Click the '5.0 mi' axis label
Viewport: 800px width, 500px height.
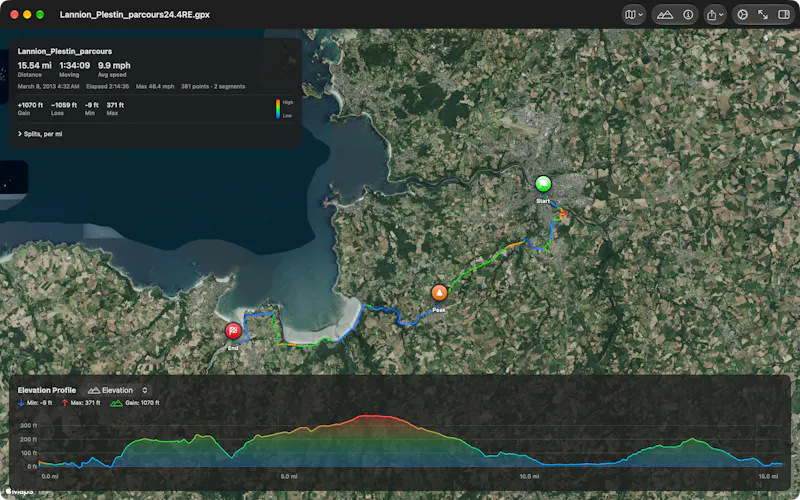[x=289, y=477]
